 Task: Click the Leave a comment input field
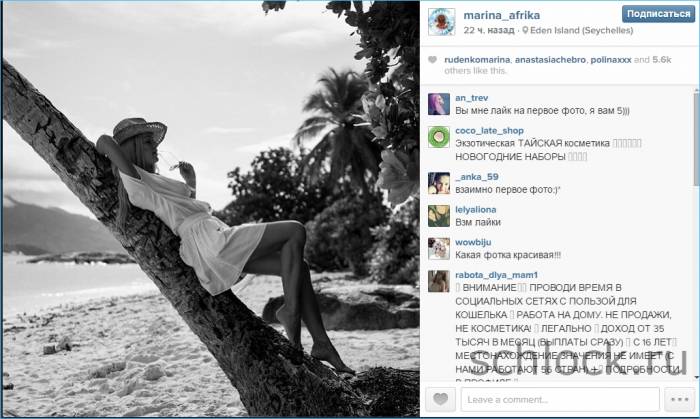(x=560, y=399)
